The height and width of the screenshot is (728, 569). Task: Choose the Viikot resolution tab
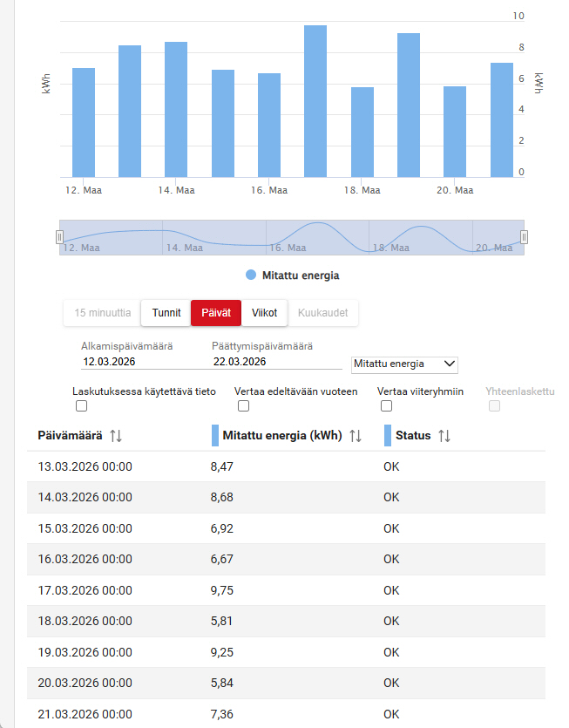click(x=264, y=312)
